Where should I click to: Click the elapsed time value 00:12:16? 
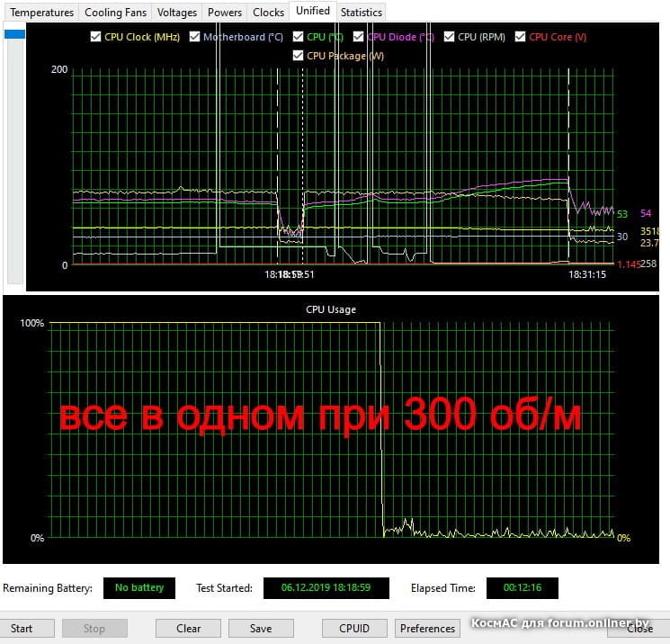[x=523, y=587]
